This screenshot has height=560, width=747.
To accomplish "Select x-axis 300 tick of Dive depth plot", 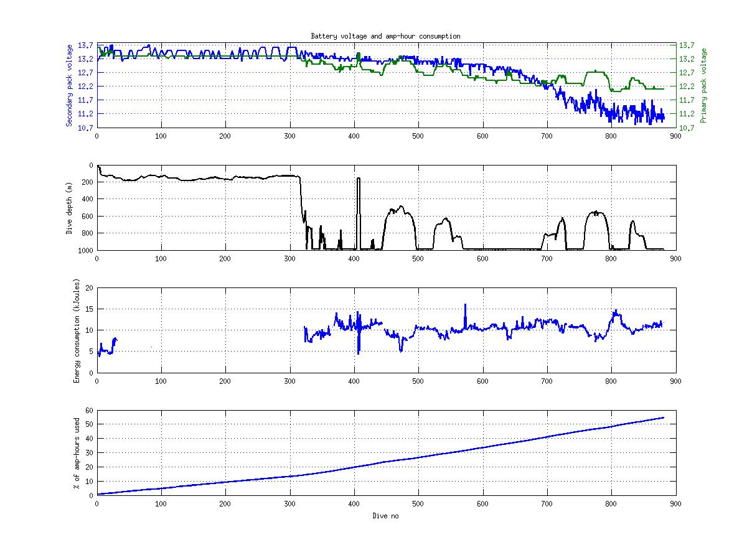I will [289, 258].
